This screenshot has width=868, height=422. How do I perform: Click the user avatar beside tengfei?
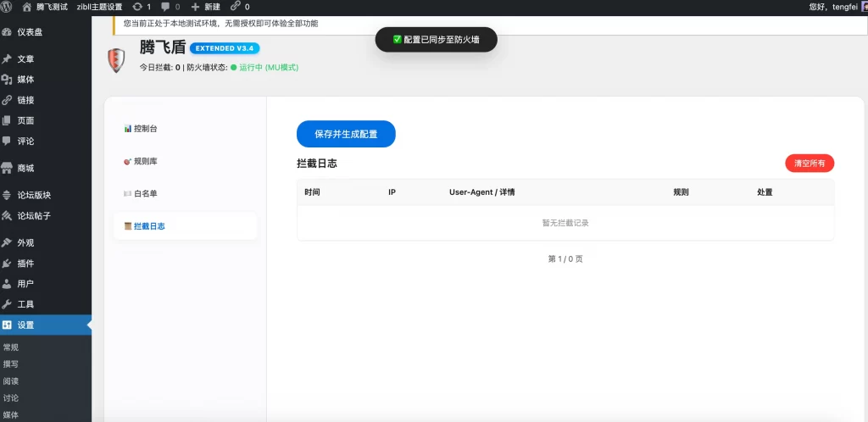tap(865, 7)
